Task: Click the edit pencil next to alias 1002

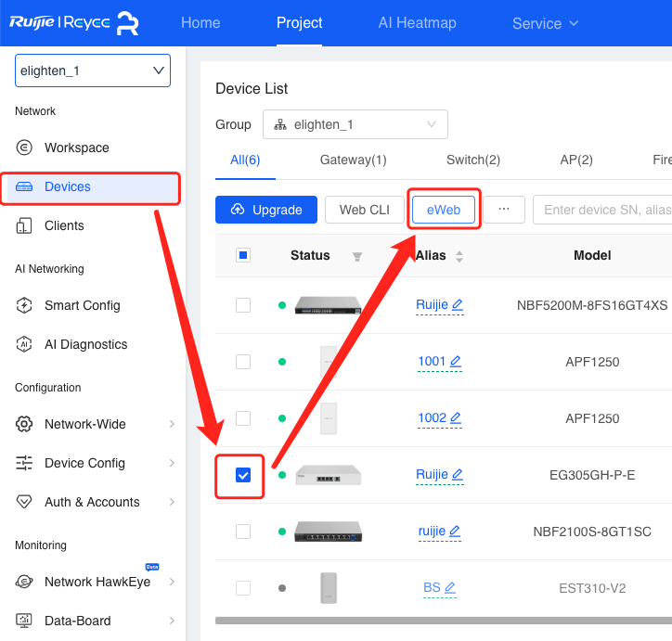Action: [x=456, y=418]
